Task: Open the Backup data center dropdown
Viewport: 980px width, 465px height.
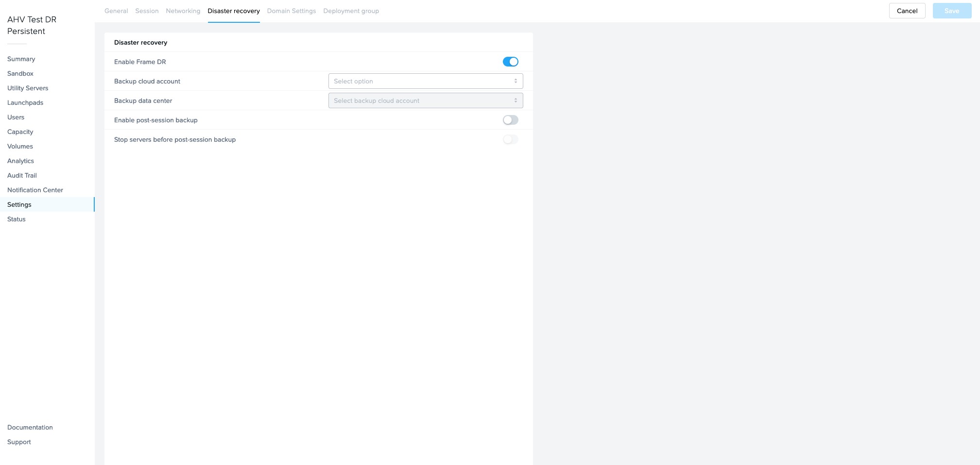Action: point(425,100)
